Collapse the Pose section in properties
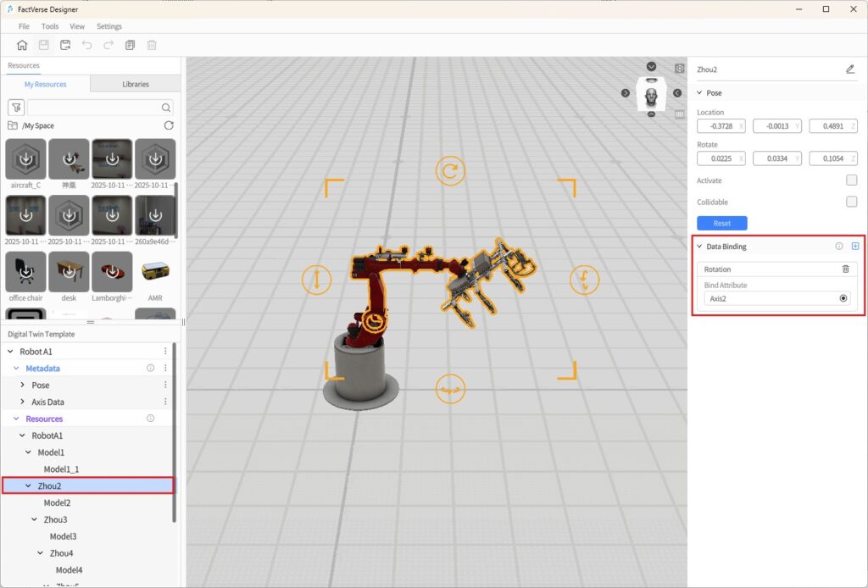Viewport: 868px width, 588px height. point(699,93)
